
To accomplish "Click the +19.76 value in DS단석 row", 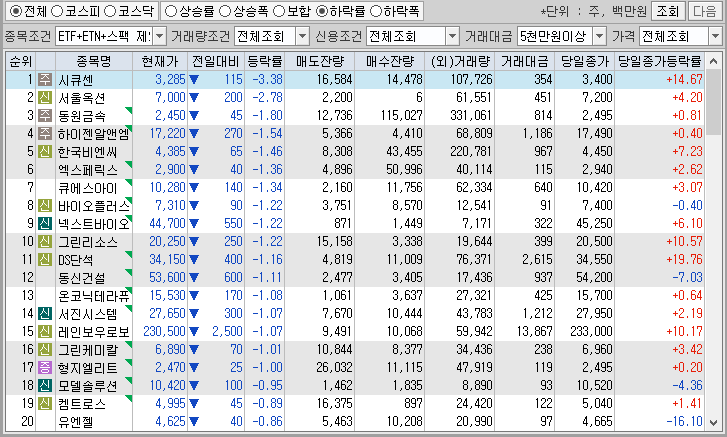I will pos(684,260).
